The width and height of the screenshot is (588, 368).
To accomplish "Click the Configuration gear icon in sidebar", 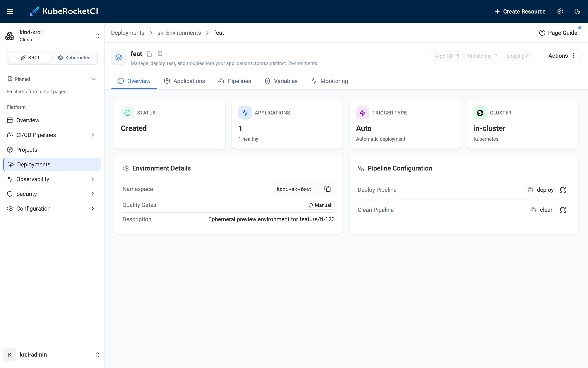I will 10,209.
